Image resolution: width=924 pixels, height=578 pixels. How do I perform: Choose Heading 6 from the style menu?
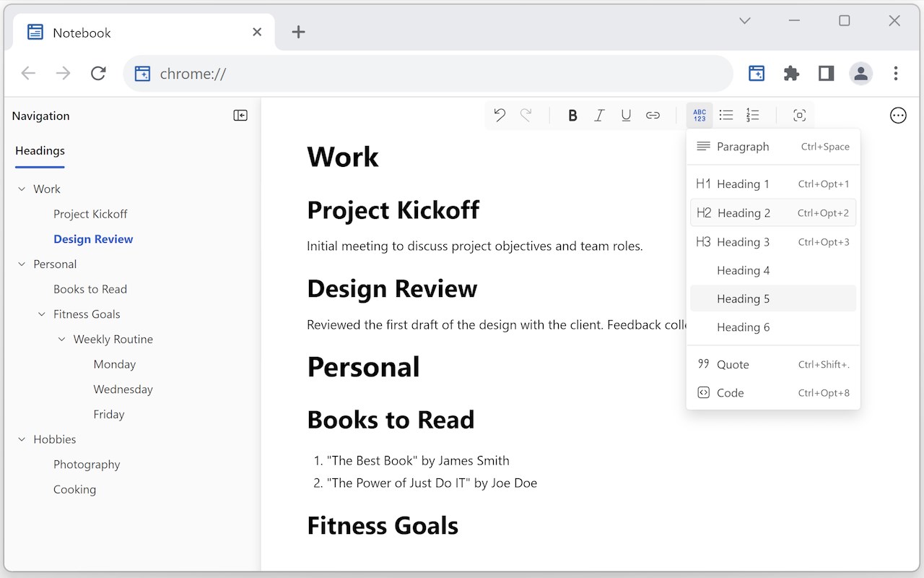773,327
